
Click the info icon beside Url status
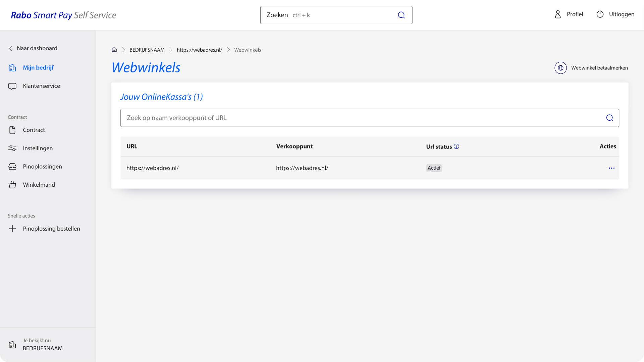coord(457,146)
